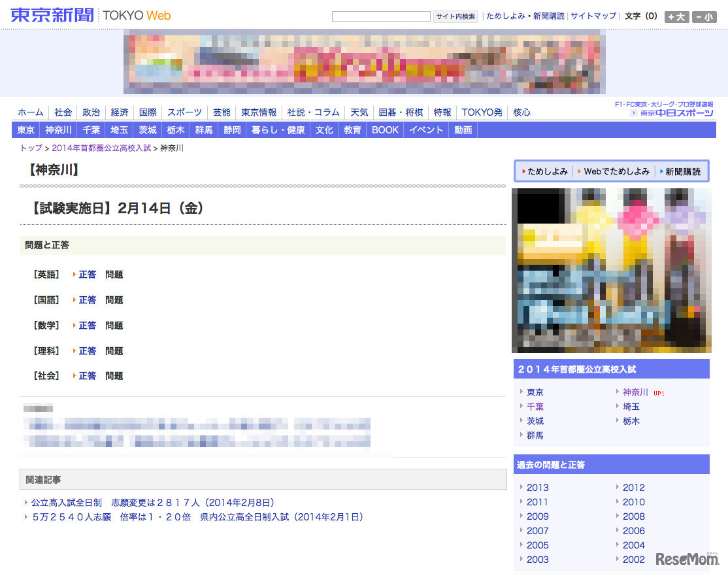
Task: Increase text size with +大 button
Action: point(676,17)
